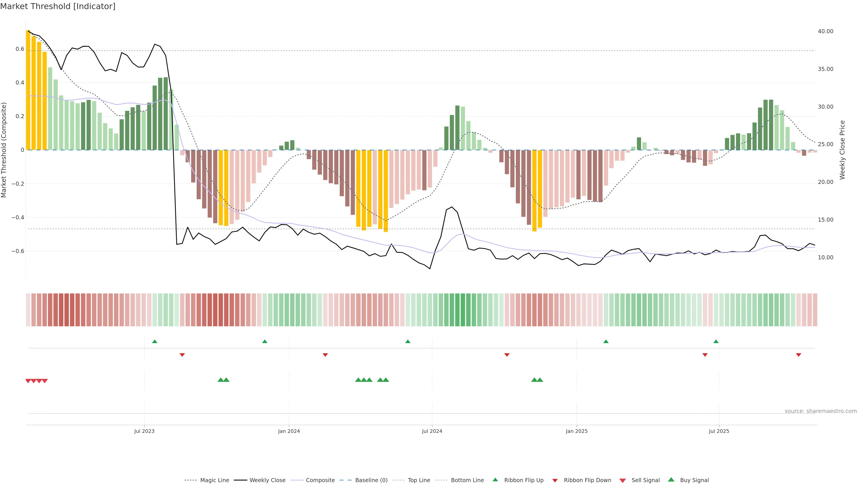
Task: Click Ribbon Flip Down legend triangle icon
Action: click(555, 481)
